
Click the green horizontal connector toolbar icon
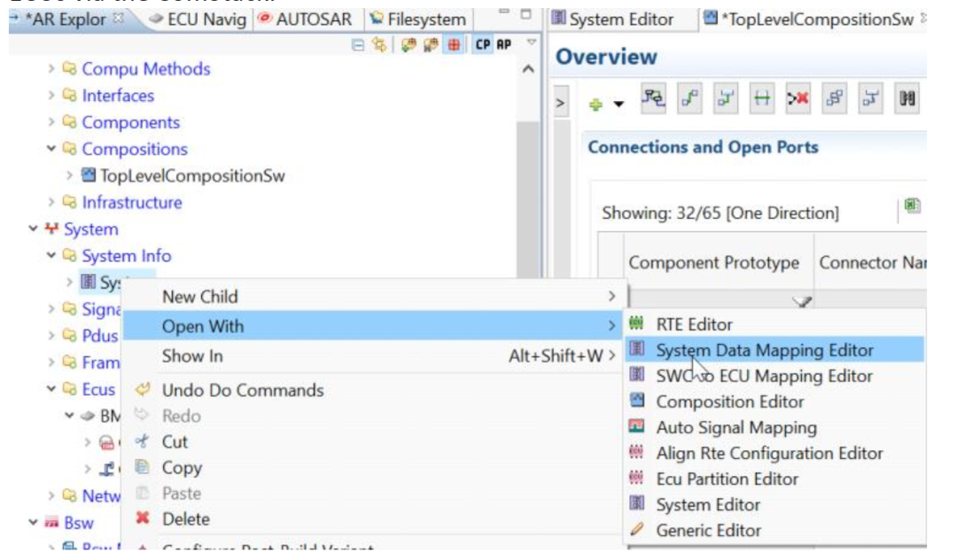coord(762,98)
